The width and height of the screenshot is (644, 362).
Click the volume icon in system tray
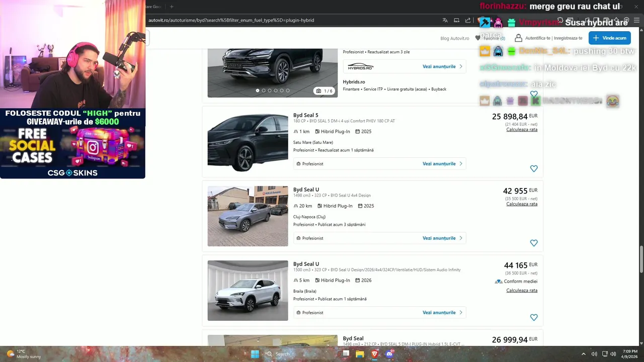(613, 354)
